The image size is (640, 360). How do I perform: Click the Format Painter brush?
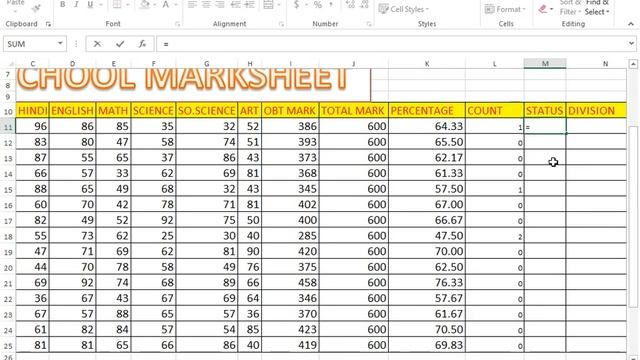tap(36, 7)
